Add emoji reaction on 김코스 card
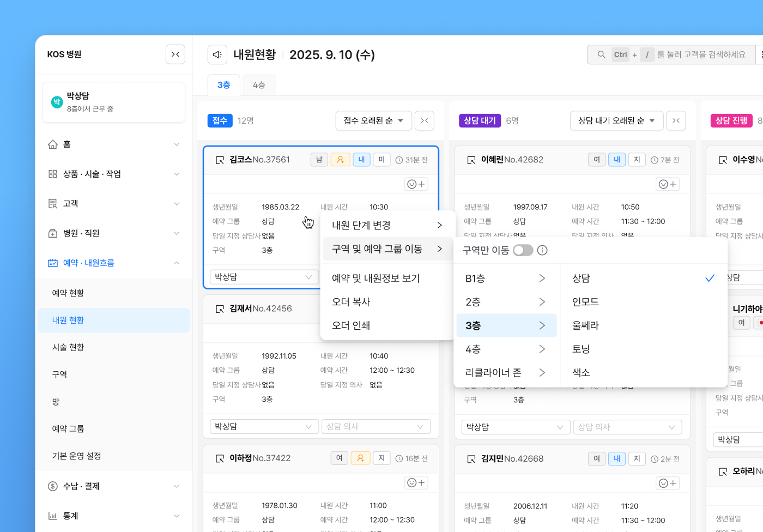Viewport: 763px width, 532px height. pyautogui.click(x=416, y=184)
